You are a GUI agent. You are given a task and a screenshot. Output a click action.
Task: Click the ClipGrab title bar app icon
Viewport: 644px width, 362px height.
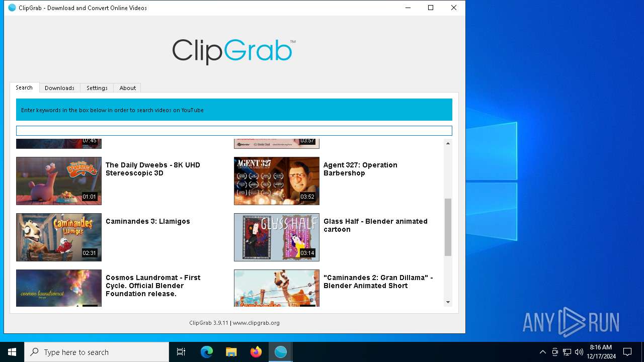(12, 8)
